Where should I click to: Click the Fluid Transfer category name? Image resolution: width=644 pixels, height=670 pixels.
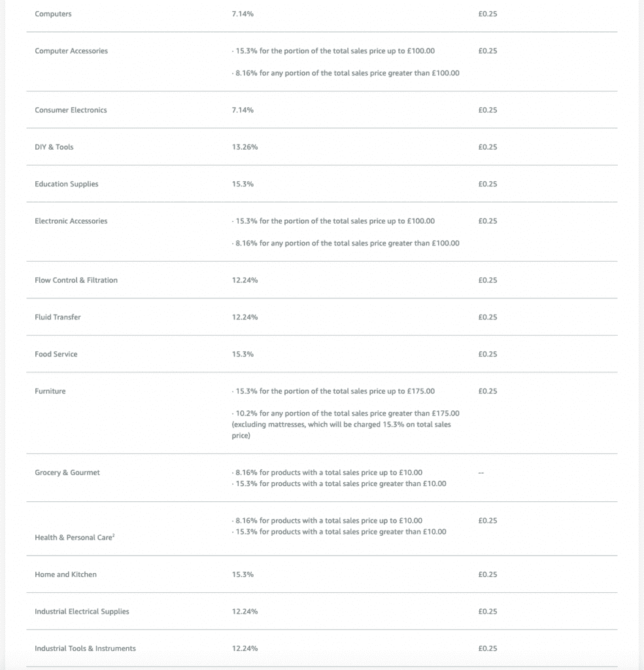tap(58, 317)
